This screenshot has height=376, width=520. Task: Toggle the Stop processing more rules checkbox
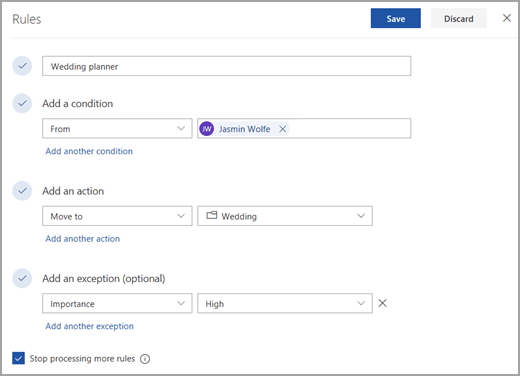pos(18,358)
